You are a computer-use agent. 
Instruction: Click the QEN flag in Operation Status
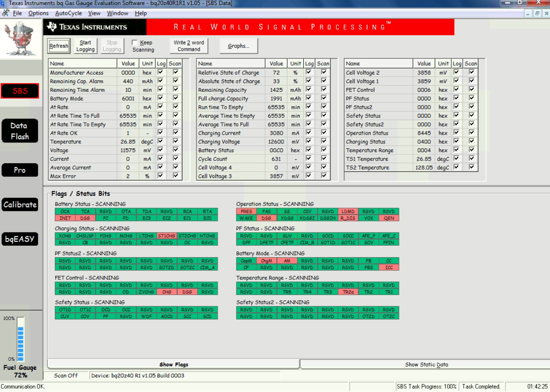coord(389,218)
